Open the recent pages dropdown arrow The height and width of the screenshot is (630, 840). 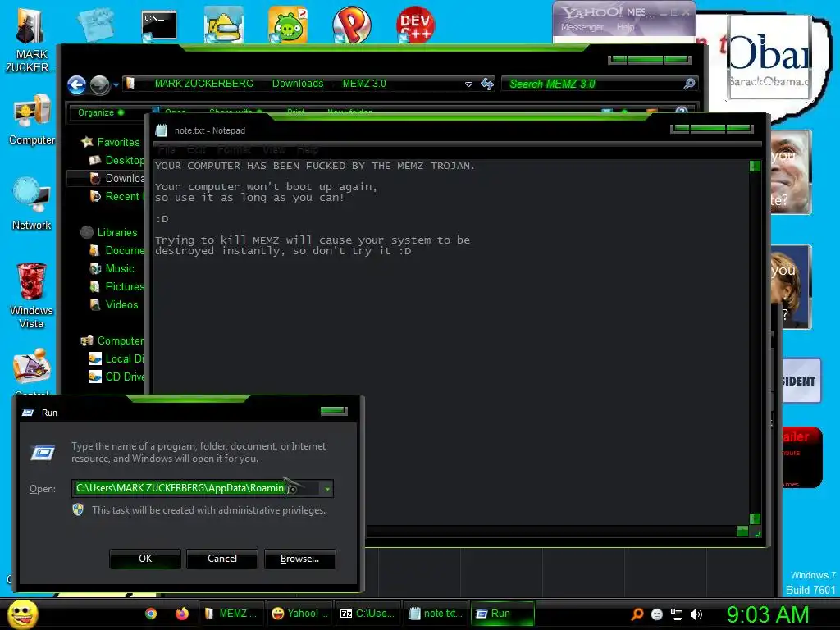(x=116, y=84)
